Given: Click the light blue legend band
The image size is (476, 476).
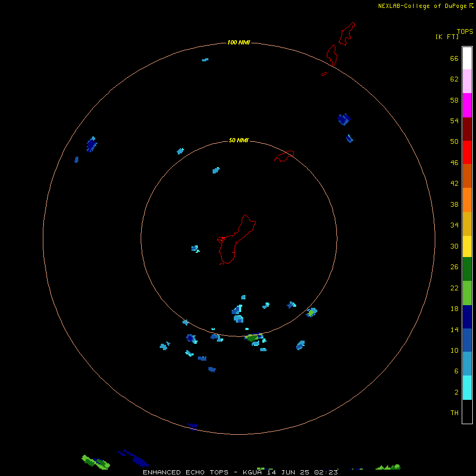Looking at the screenshot, I should click(x=467, y=364).
